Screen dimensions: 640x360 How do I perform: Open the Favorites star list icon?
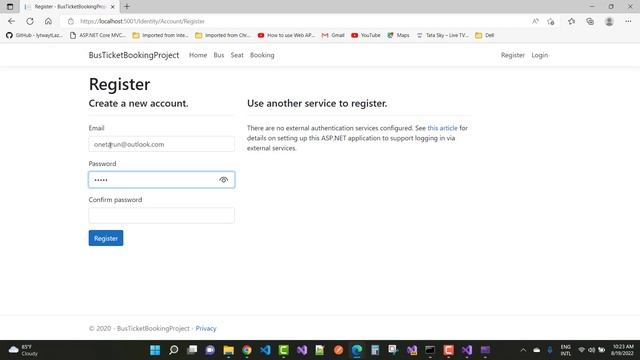click(571, 21)
